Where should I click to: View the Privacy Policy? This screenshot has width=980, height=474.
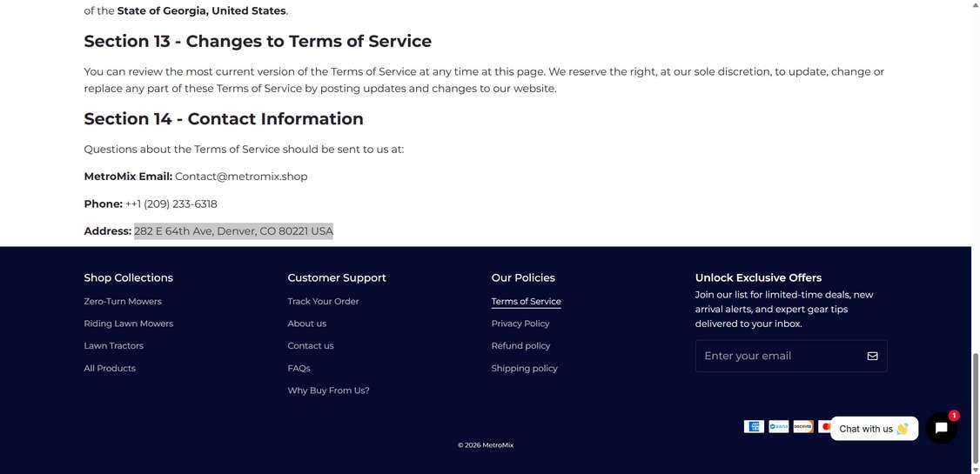[520, 324]
